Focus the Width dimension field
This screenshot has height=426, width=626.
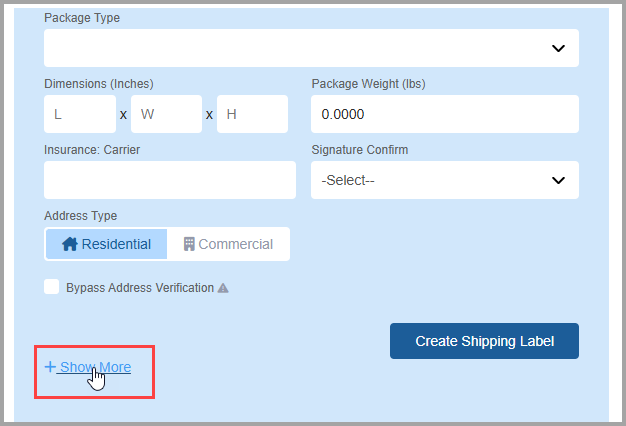coord(166,114)
